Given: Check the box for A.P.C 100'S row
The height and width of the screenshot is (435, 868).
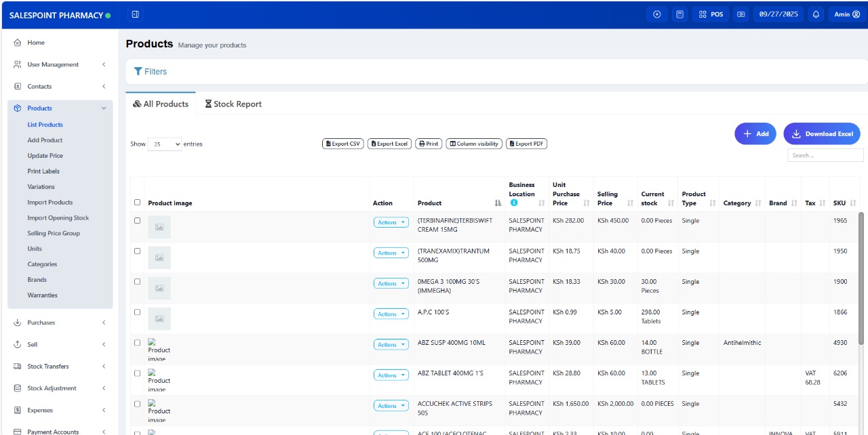Looking at the screenshot, I should click(x=138, y=312).
